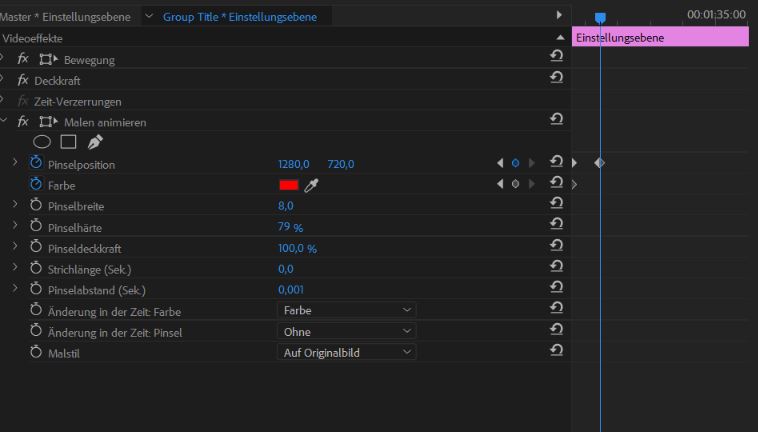Add Pinselposition keyframe with diamond button

515,163
